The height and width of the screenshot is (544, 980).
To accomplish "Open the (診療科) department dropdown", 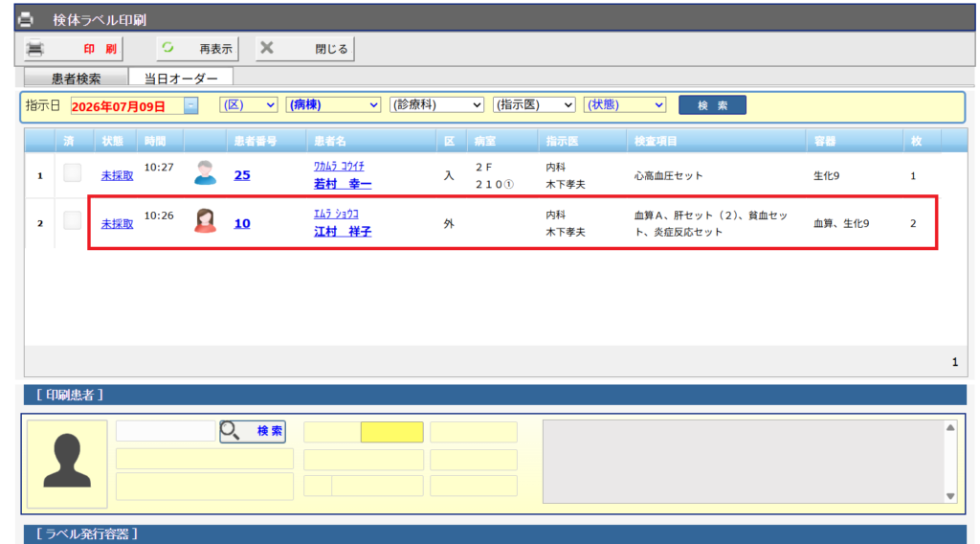I will [436, 105].
